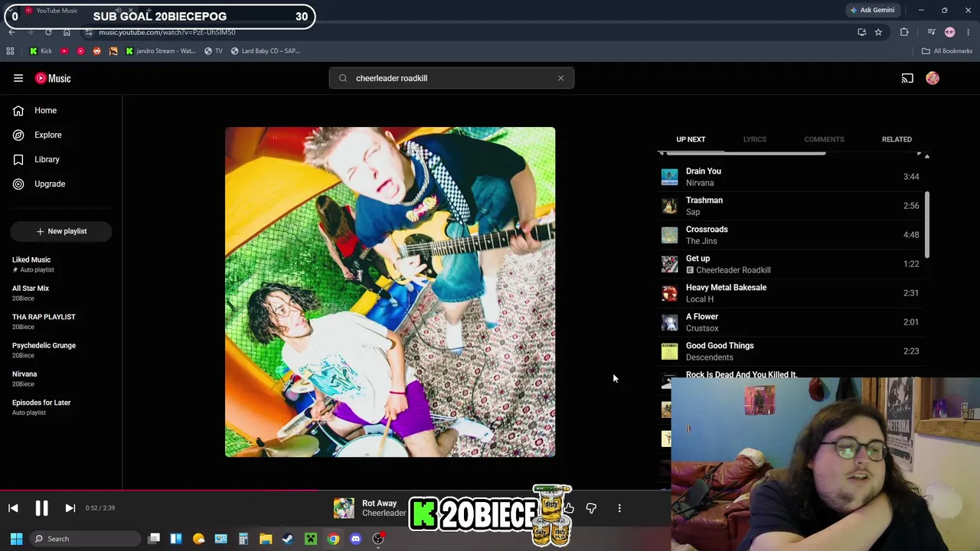980x551 pixels.
Task: Skip to the previous track
Action: [13, 508]
